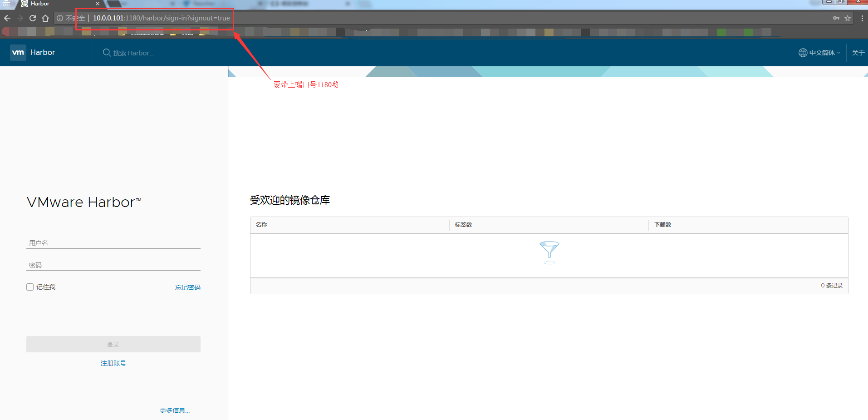Open the 更多信息 more info link
The width and height of the screenshot is (868, 420).
175,410
